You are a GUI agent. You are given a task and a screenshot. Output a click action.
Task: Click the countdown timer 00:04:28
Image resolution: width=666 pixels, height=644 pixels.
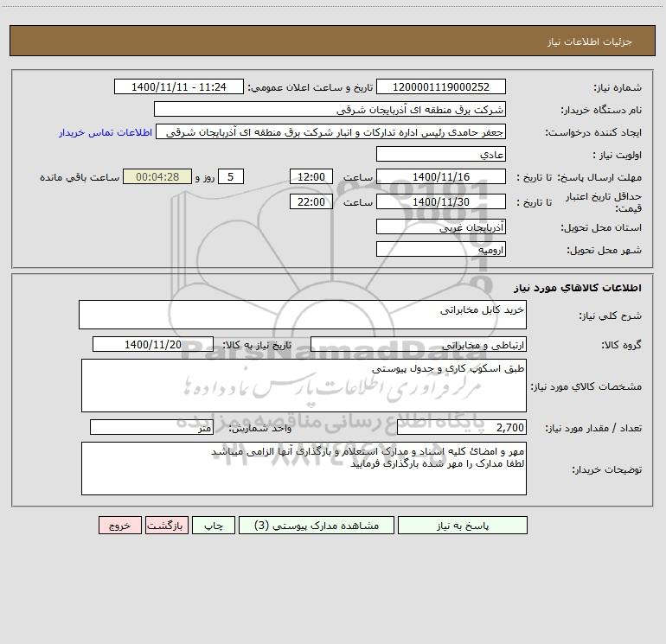tap(157, 176)
